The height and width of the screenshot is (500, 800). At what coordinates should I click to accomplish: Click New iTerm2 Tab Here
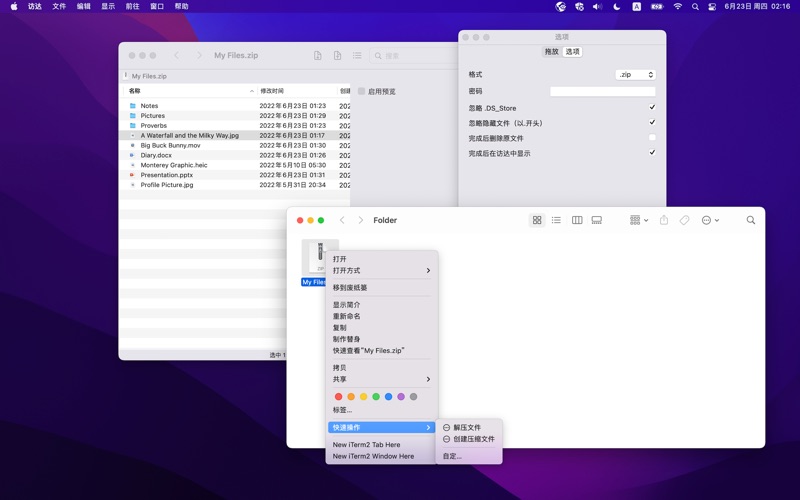[x=382, y=445]
